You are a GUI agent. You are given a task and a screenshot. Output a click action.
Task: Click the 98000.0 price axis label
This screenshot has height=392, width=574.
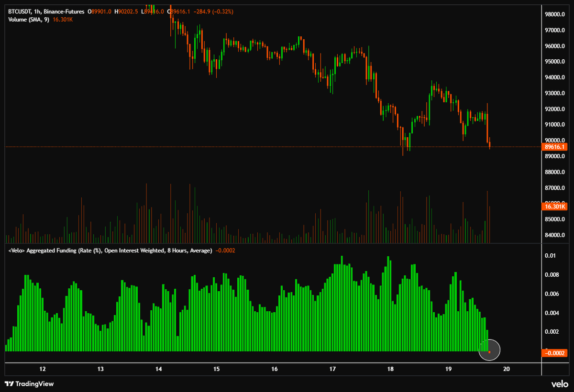(x=555, y=15)
